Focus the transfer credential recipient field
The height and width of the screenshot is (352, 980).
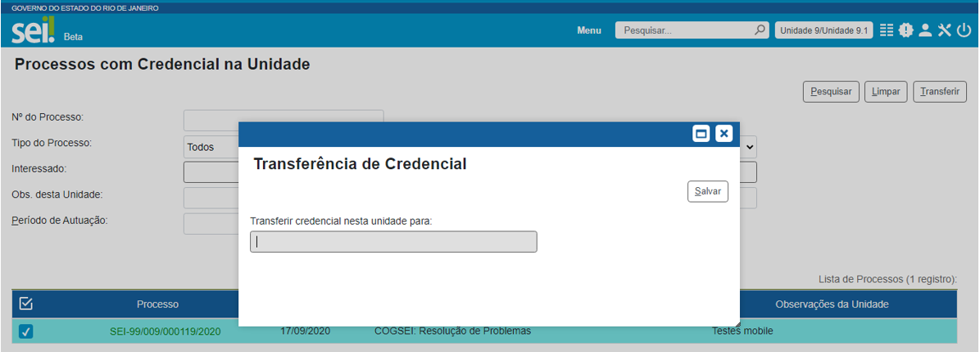pos(393,241)
